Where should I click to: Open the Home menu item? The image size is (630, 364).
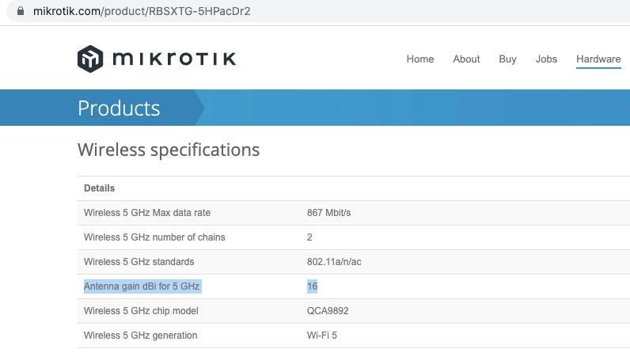point(419,59)
